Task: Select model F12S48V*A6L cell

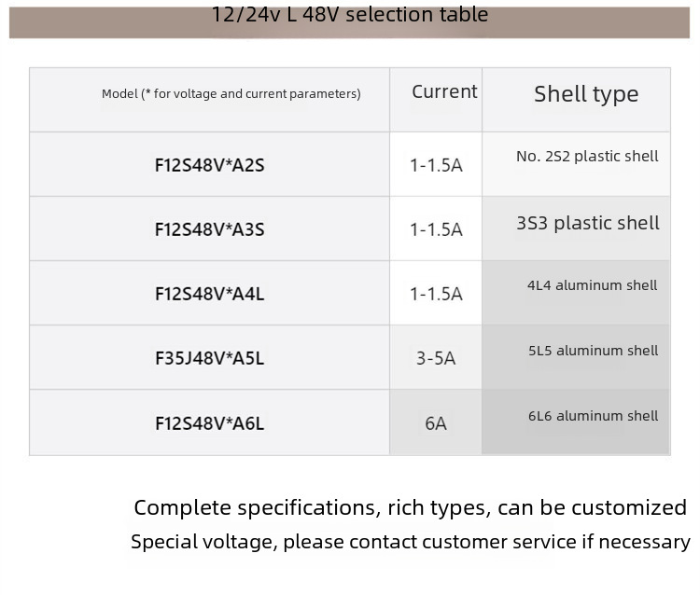Action: [210, 422]
